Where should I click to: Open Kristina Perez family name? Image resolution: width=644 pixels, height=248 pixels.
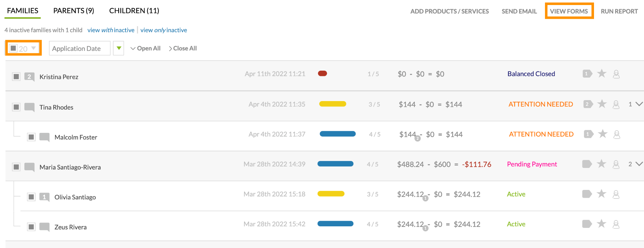59,77
